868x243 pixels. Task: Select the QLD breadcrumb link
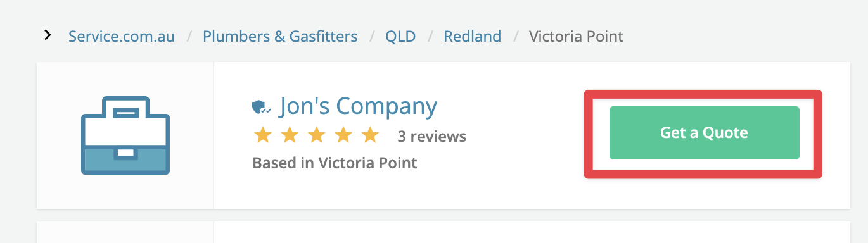point(400,36)
